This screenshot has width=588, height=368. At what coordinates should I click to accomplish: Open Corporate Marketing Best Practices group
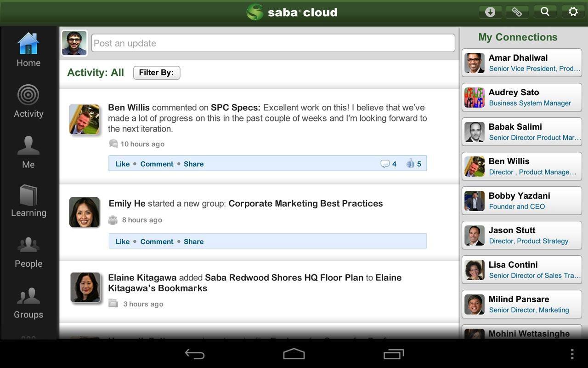tap(305, 203)
